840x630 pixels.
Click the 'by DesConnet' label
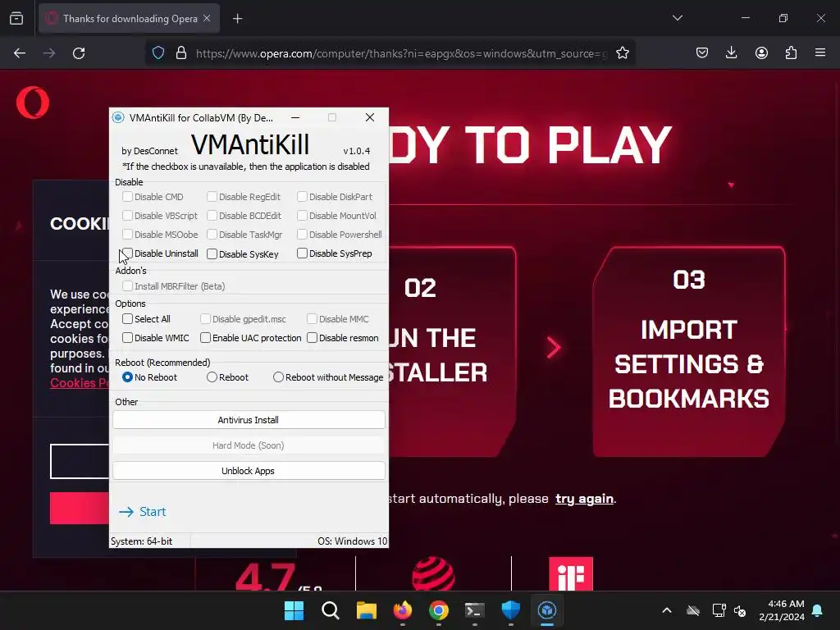click(x=149, y=151)
